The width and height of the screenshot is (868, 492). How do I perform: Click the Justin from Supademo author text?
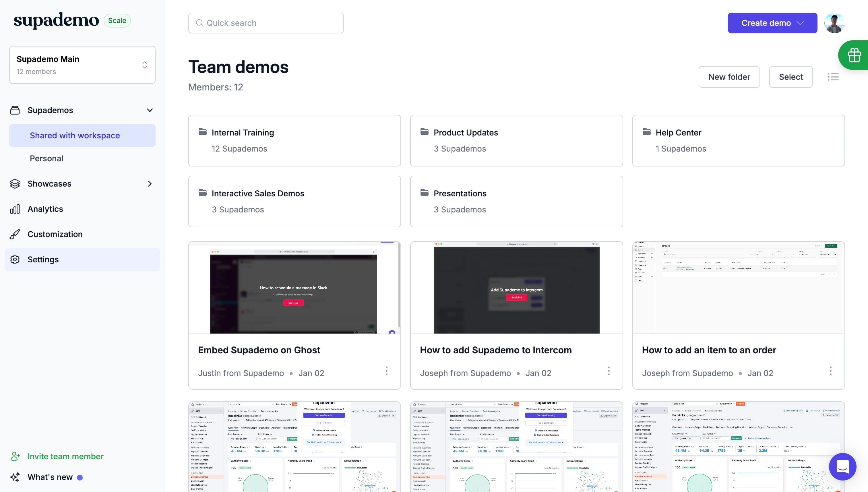pyautogui.click(x=241, y=373)
